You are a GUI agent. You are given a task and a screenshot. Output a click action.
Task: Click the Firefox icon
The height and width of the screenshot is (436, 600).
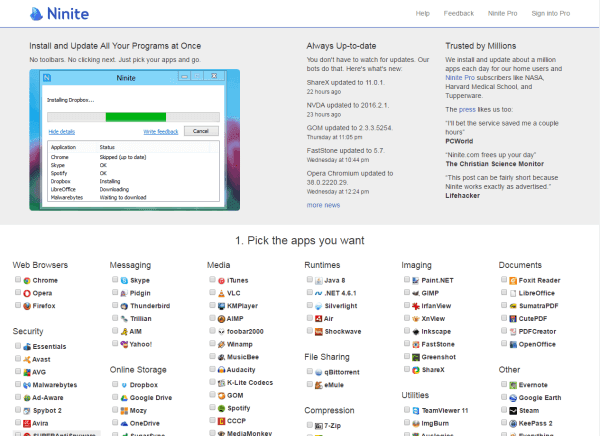pyautogui.click(x=27, y=306)
